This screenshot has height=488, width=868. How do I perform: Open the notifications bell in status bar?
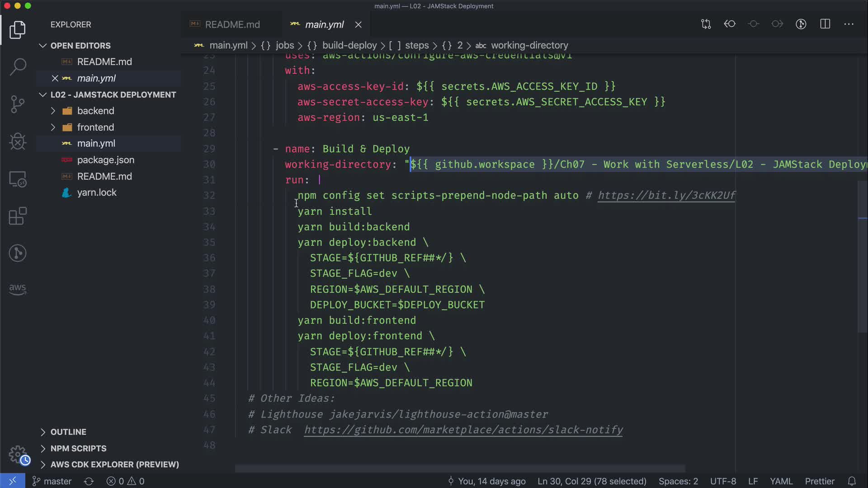click(x=852, y=481)
